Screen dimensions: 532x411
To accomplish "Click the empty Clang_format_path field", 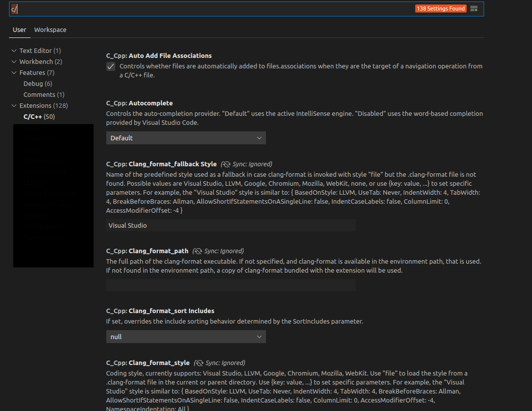I will pos(231,285).
